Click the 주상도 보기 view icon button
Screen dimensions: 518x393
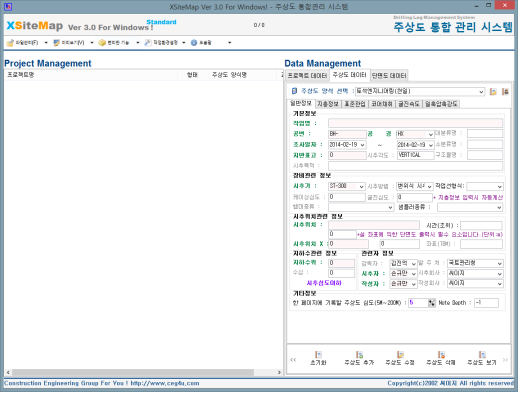(x=482, y=358)
